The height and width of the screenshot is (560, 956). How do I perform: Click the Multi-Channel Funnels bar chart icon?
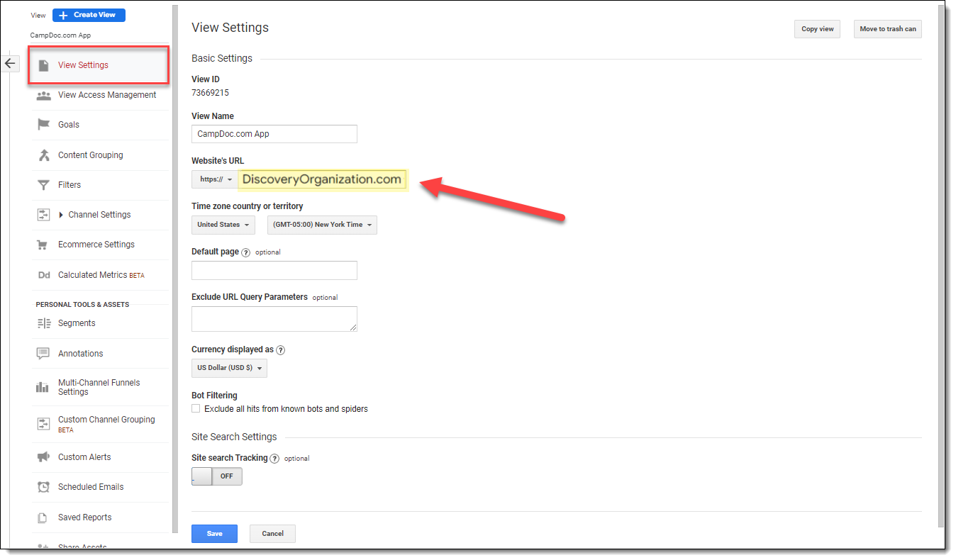[x=43, y=387]
